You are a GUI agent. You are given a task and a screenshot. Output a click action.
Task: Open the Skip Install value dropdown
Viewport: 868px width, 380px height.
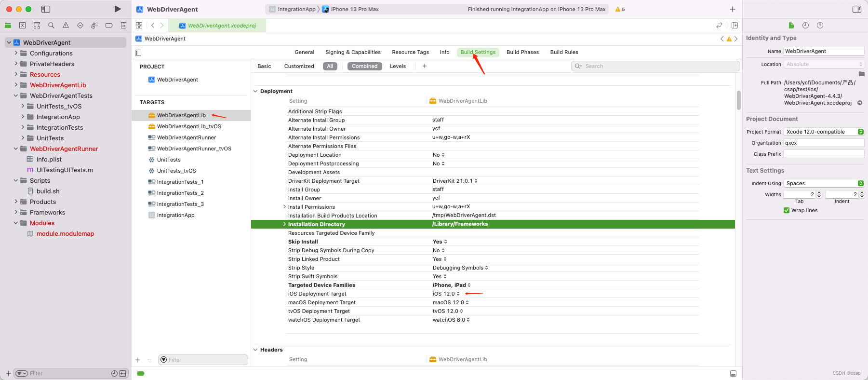[x=440, y=242]
